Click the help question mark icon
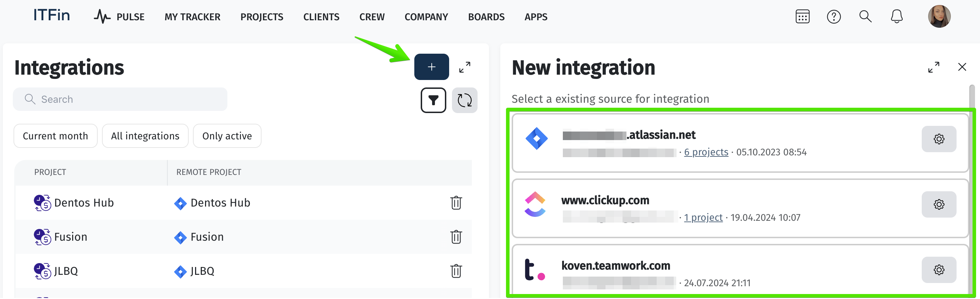Viewport: 980px width, 299px height. [x=834, y=17]
